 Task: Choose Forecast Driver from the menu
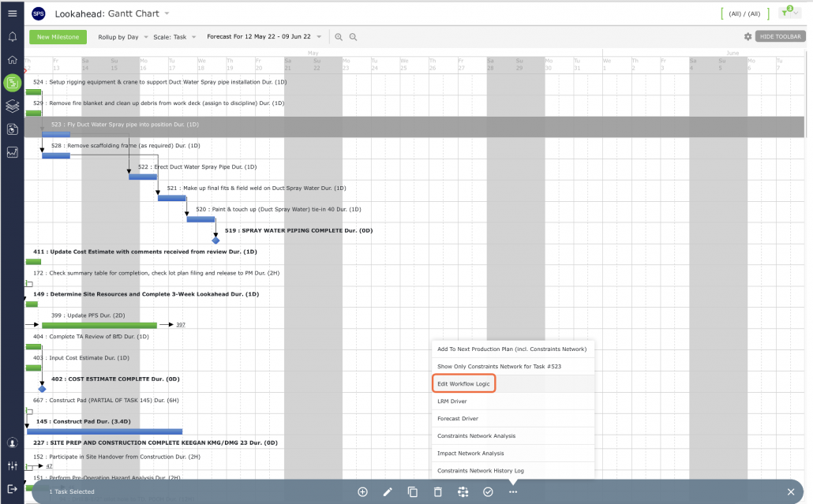[x=512, y=419]
